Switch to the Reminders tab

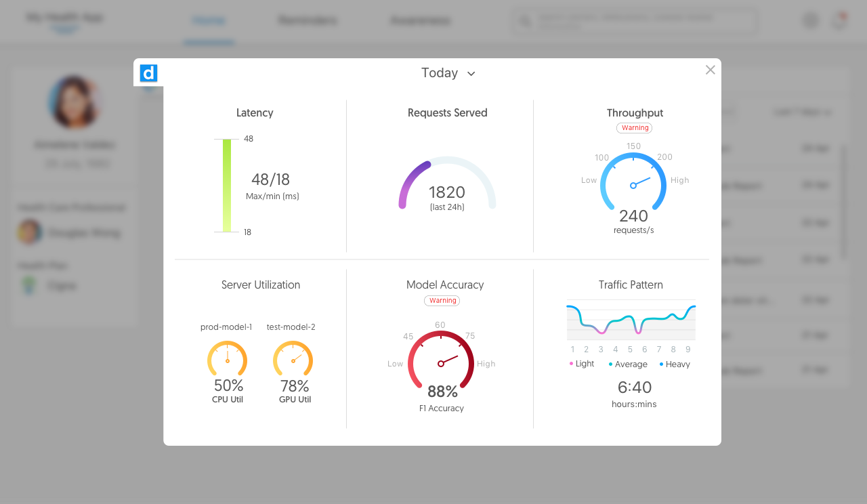pyautogui.click(x=308, y=20)
